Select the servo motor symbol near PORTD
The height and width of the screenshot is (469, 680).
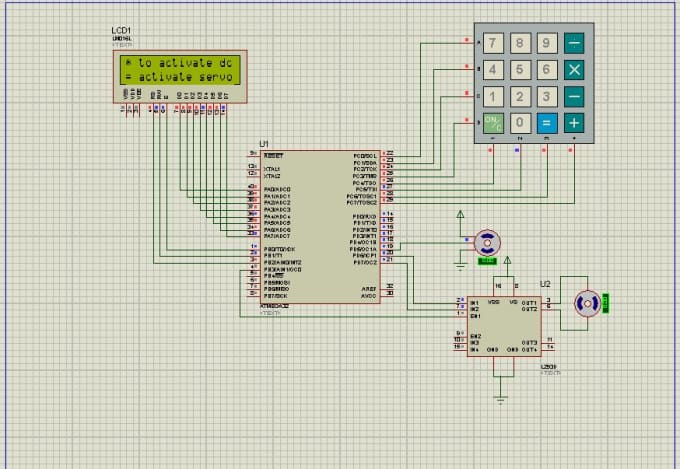pos(487,243)
